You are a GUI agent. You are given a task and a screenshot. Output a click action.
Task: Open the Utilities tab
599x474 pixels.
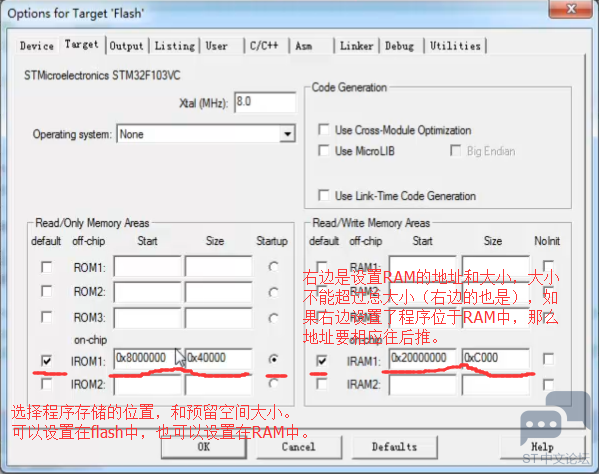click(455, 46)
